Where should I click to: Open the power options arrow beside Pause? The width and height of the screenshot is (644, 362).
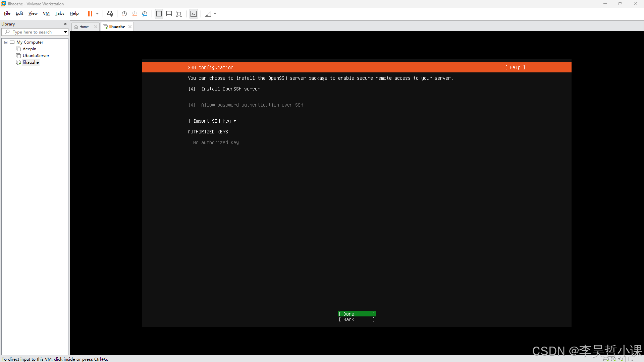(x=97, y=14)
